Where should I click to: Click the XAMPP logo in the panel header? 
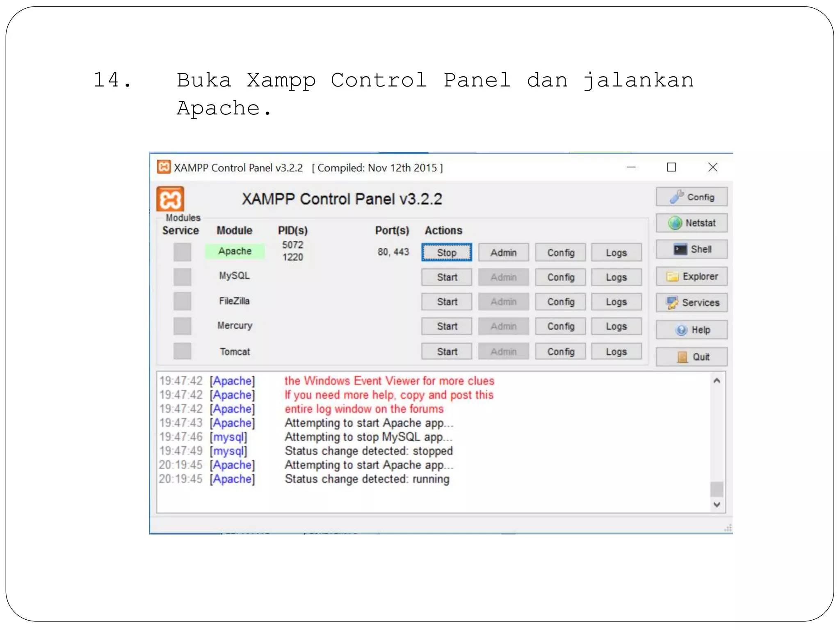(170, 199)
